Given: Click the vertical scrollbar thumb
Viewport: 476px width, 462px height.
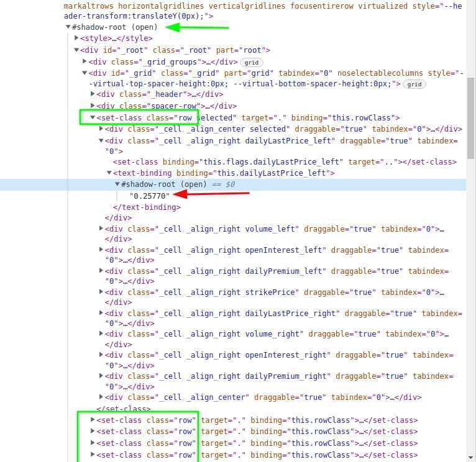Looking at the screenshot, I should (x=471, y=119).
